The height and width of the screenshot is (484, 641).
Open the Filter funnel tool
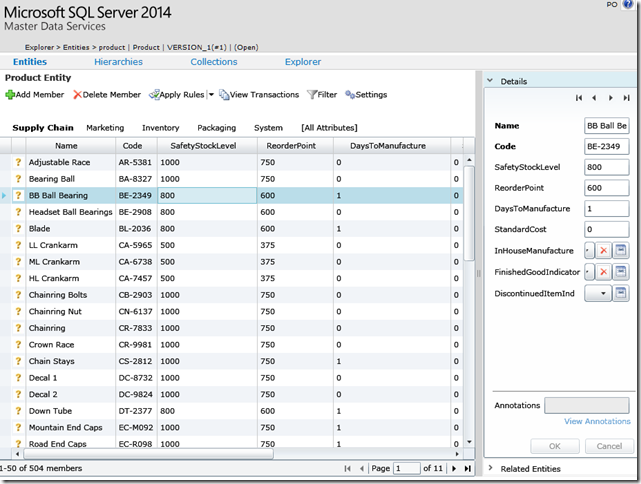click(313, 95)
